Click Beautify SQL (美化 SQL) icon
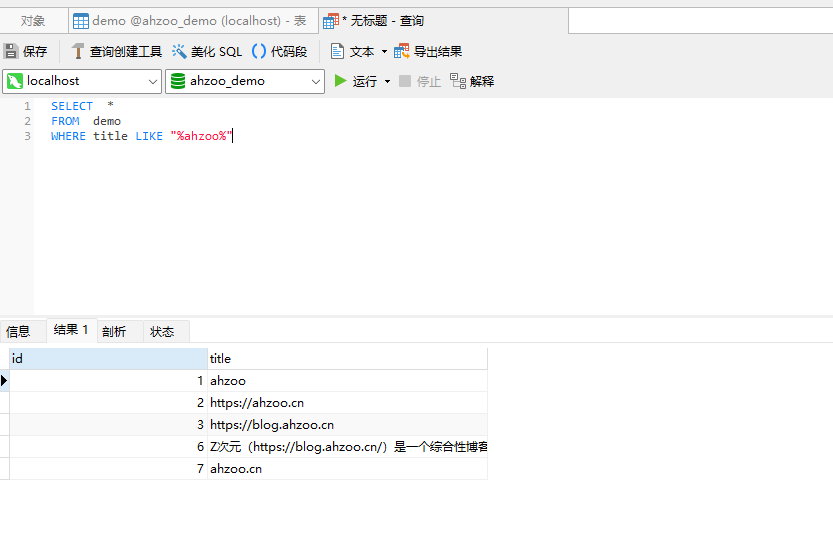 tap(180, 51)
